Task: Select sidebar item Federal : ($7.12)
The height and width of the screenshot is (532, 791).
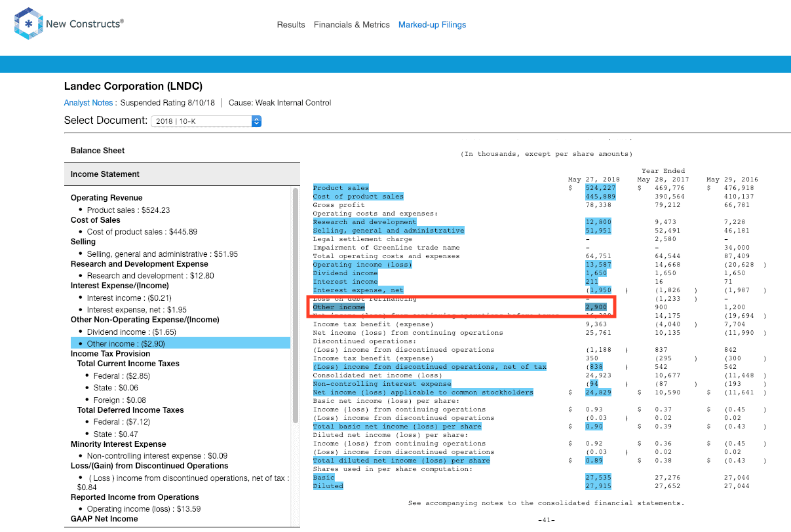Action: 121,422
